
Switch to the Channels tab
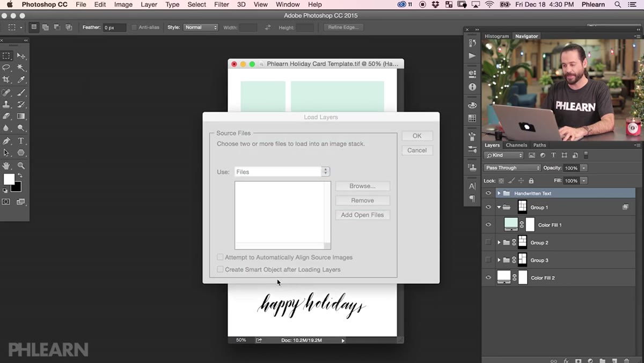coord(516,145)
